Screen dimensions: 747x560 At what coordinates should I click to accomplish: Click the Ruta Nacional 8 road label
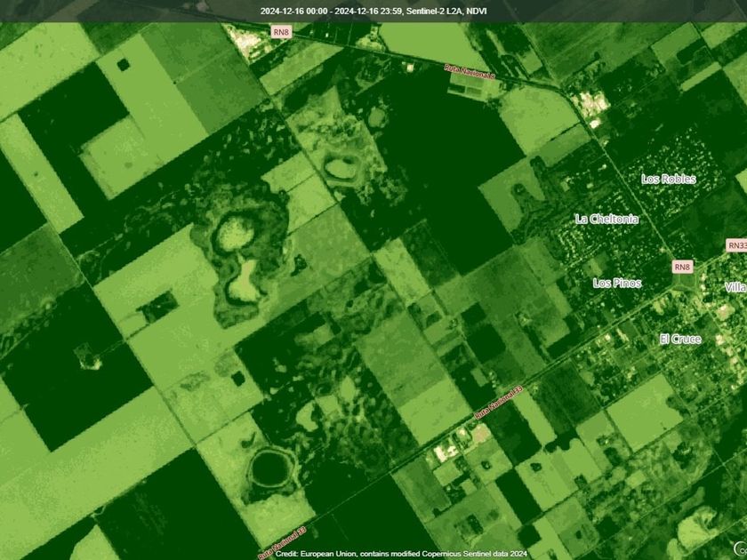point(469,72)
